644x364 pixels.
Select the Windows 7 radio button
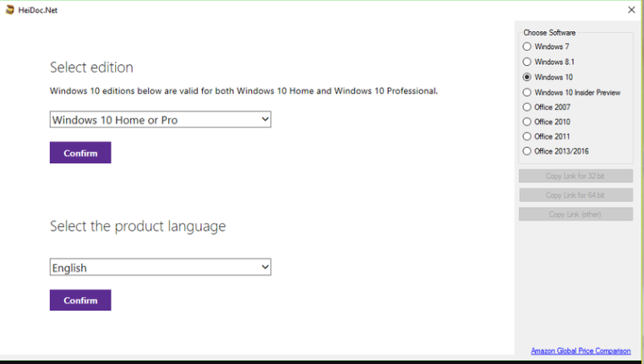click(x=527, y=46)
